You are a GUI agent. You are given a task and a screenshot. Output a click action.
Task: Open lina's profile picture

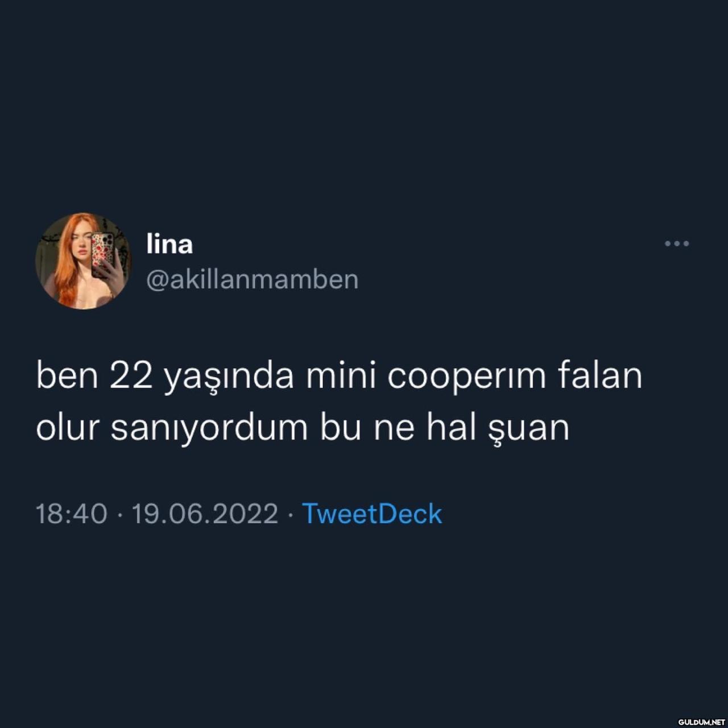point(83,261)
